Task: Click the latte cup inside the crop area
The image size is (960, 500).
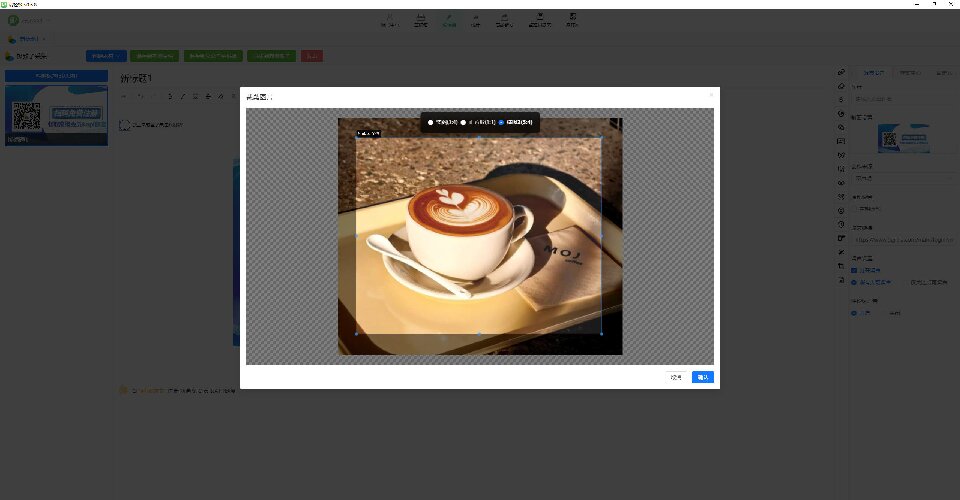Action: click(x=462, y=222)
